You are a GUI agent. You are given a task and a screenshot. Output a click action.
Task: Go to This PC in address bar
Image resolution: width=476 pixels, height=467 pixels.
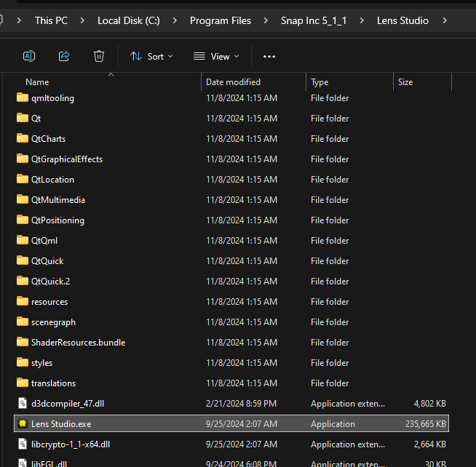[51, 20]
